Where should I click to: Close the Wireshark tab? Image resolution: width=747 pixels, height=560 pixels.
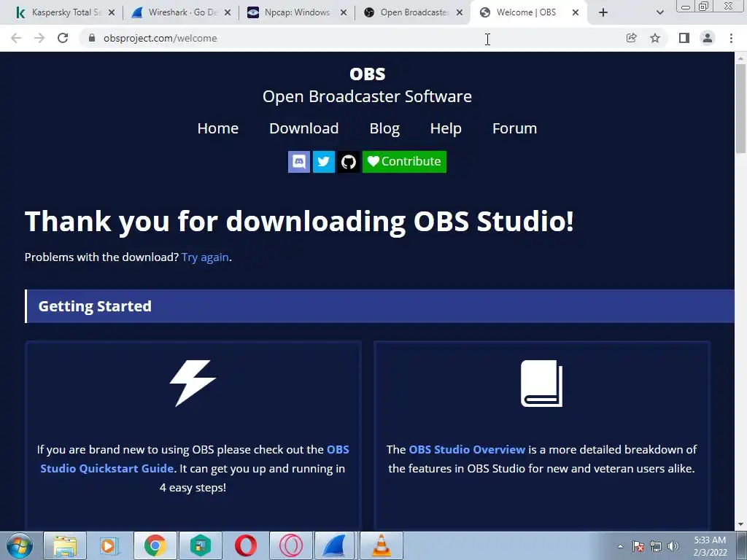(228, 12)
